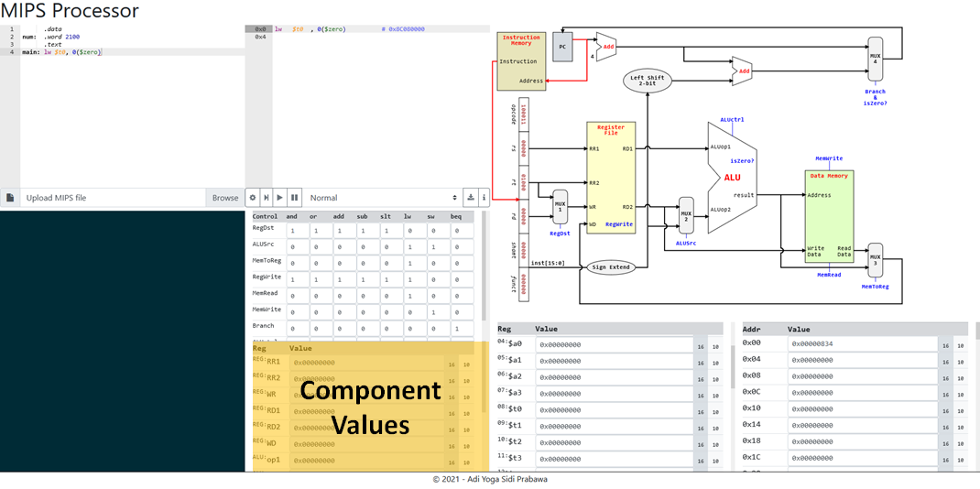Click the Browse button
This screenshot has height=489, width=980.
[x=225, y=198]
